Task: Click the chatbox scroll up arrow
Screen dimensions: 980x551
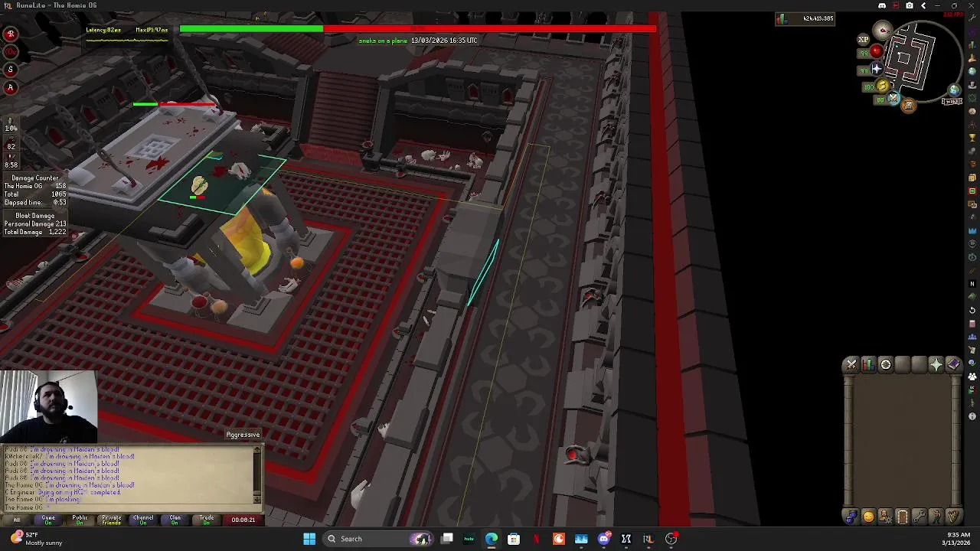Action: click(257, 450)
